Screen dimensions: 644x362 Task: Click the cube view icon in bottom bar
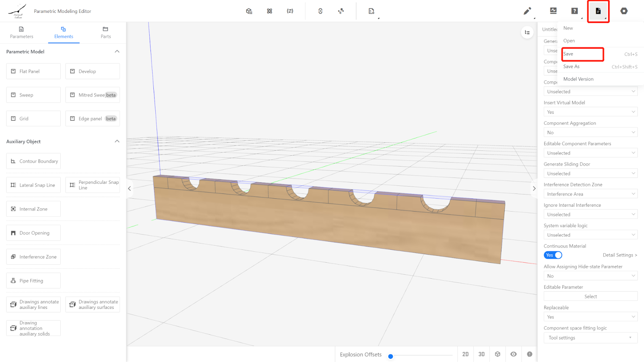click(497, 354)
